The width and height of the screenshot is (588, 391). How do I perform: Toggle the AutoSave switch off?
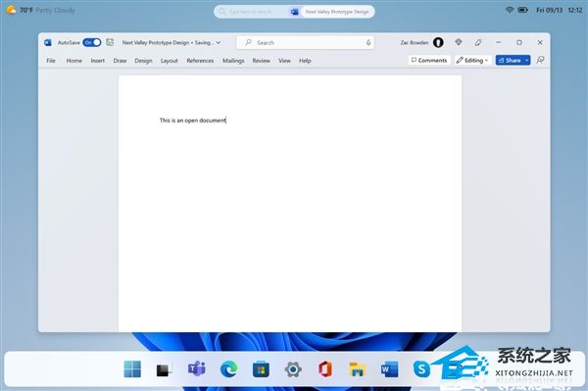(x=92, y=43)
